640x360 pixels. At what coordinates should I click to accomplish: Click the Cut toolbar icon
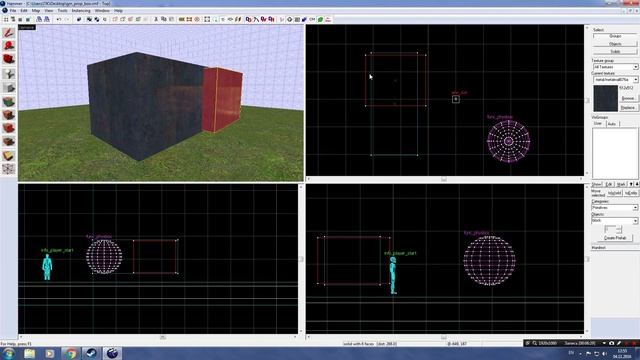(156, 19)
